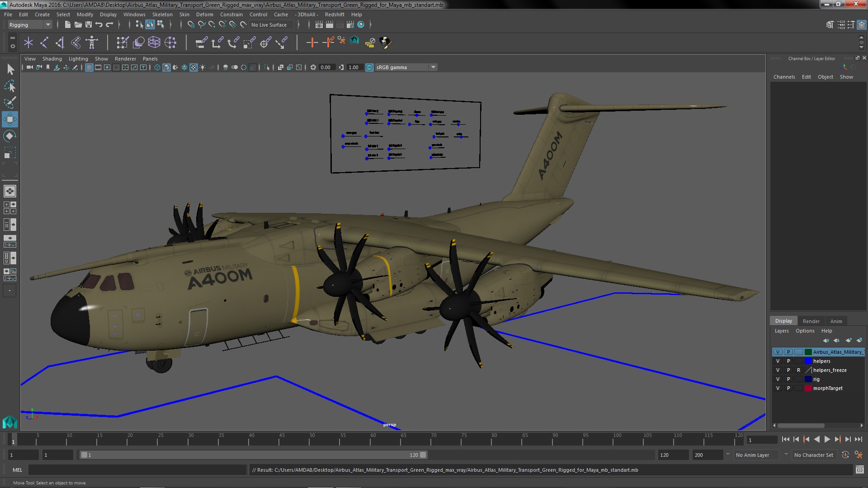Viewport: 868px width, 488px height.
Task: Open the Create Lattice deformer icon
Action: 154,42
